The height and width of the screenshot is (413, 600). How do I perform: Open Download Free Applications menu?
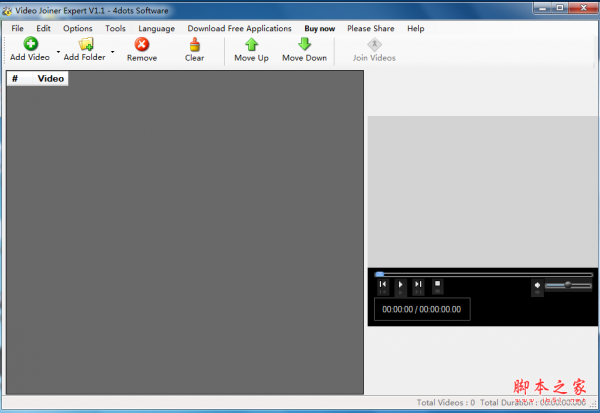(240, 28)
